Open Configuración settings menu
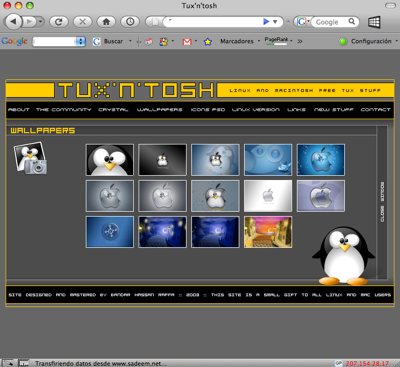This screenshot has height=367, width=400. (371, 41)
